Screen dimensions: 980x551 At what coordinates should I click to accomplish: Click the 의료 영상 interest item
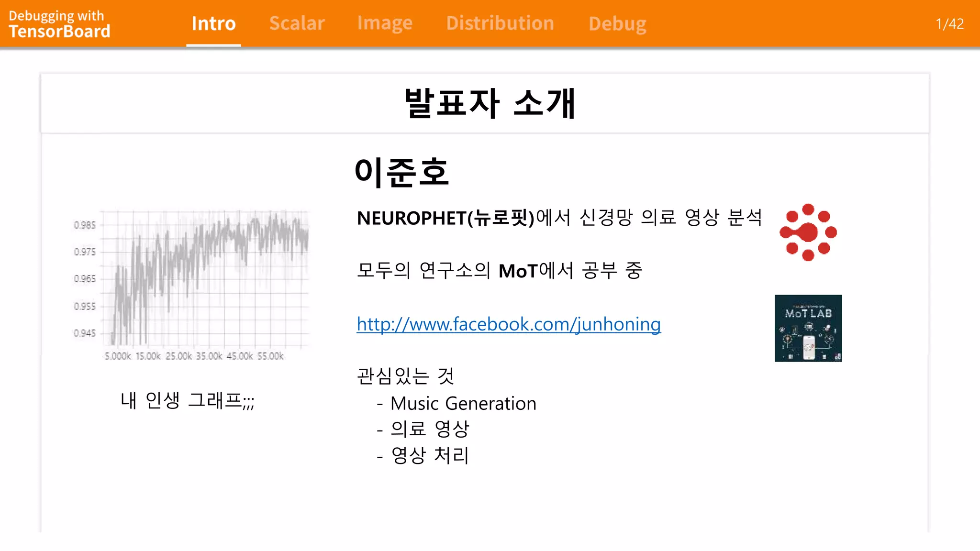(x=429, y=429)
